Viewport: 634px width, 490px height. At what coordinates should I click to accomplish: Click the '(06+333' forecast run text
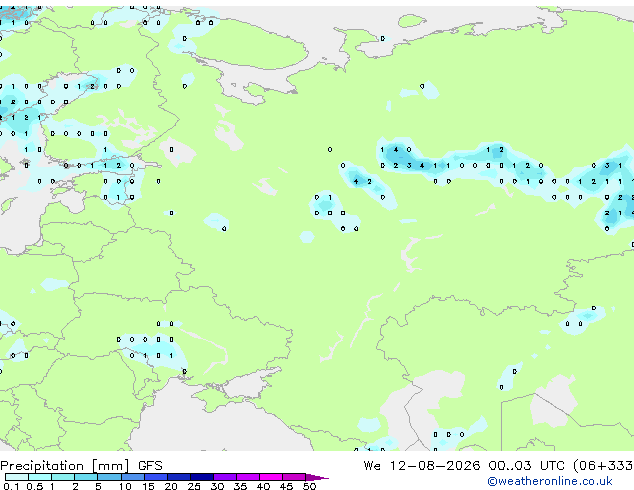(x=603, y=466)
